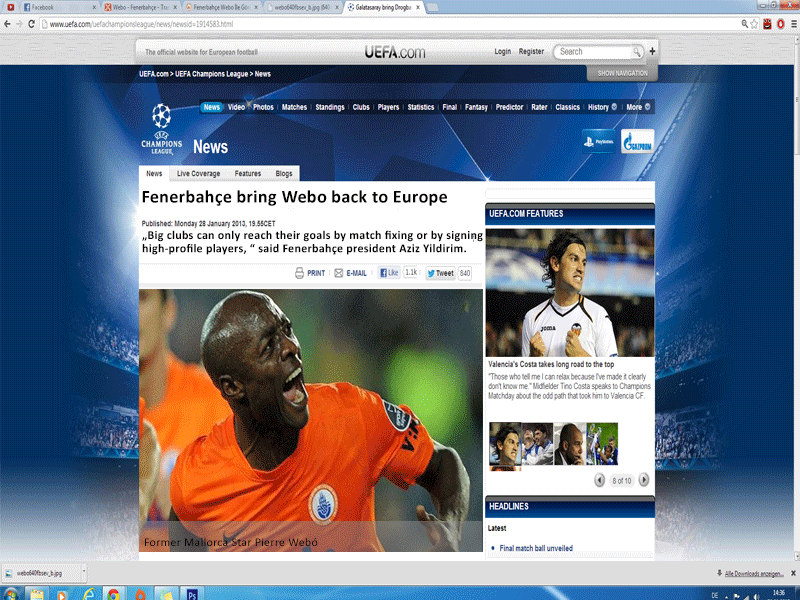Click the Chrome taskbar icon
Viewport: 800px width, 600px height.
tap(113, 594)
